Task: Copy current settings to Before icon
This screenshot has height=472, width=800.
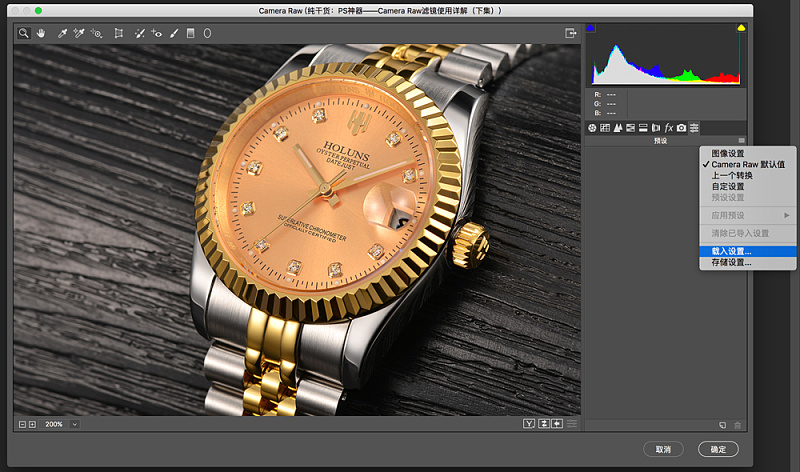Action: (557, 424)
